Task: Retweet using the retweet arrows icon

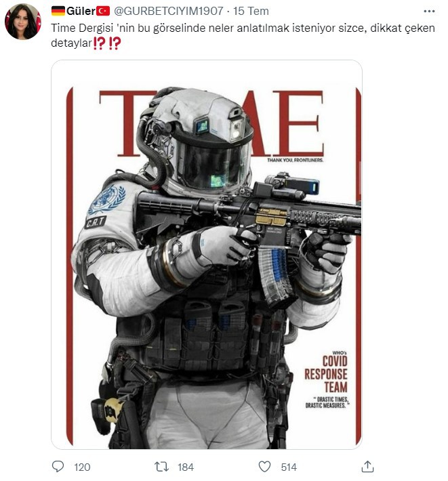Action: pos(161,467)
